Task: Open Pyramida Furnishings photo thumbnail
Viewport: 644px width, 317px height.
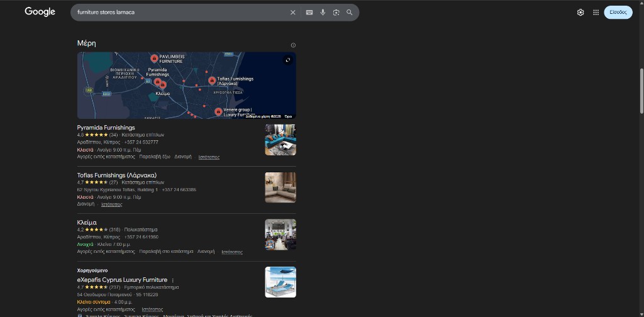Action: coord(280,140)
